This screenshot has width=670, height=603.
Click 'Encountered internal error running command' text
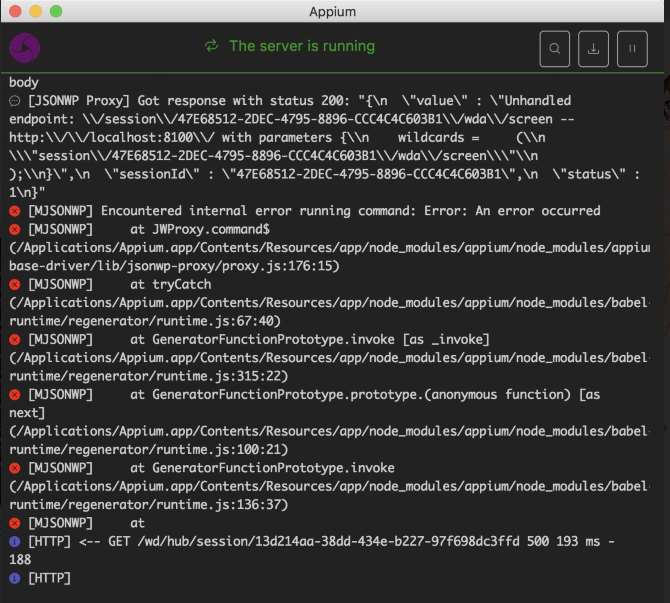258,211
